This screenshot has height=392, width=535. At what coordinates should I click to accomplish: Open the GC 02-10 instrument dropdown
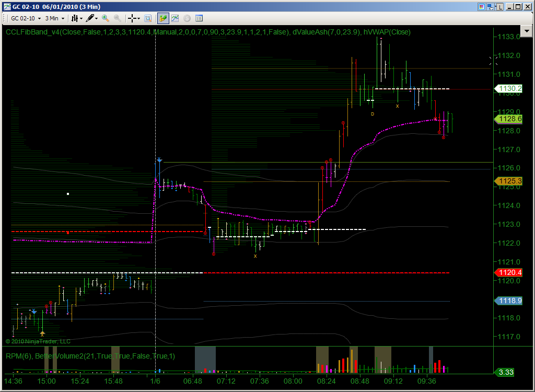[x=26, y=18]
